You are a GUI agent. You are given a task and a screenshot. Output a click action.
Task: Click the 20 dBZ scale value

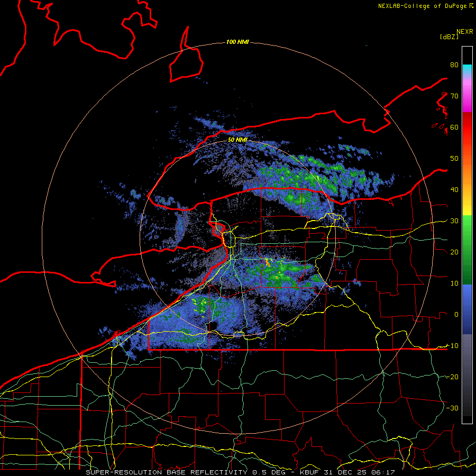(x=454, y=252)
